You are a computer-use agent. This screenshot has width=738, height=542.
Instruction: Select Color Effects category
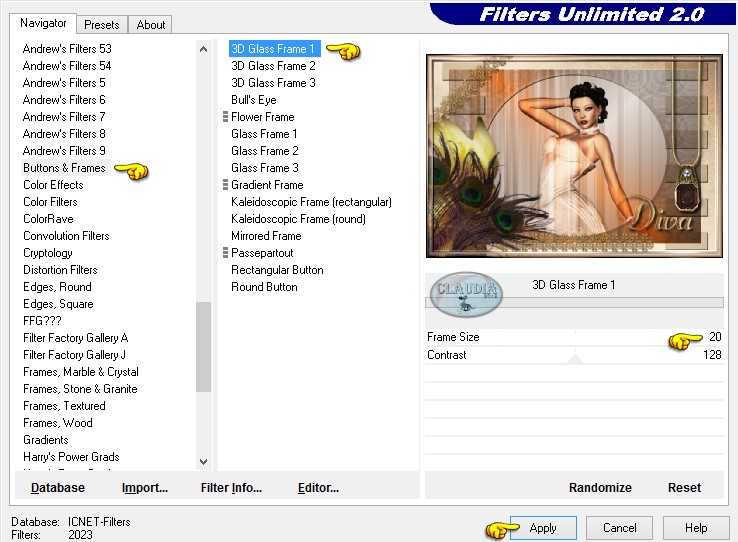pos(53,185)
